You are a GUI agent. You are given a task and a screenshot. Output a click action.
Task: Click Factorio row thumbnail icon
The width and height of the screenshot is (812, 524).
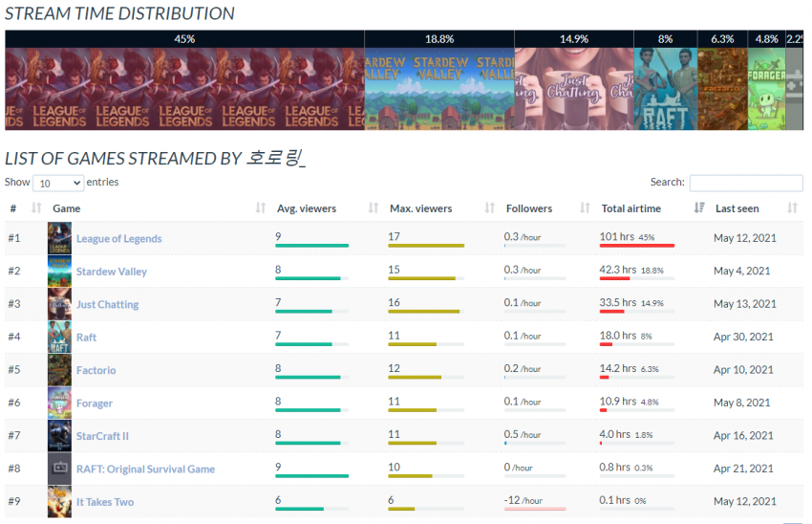(59, 370)
